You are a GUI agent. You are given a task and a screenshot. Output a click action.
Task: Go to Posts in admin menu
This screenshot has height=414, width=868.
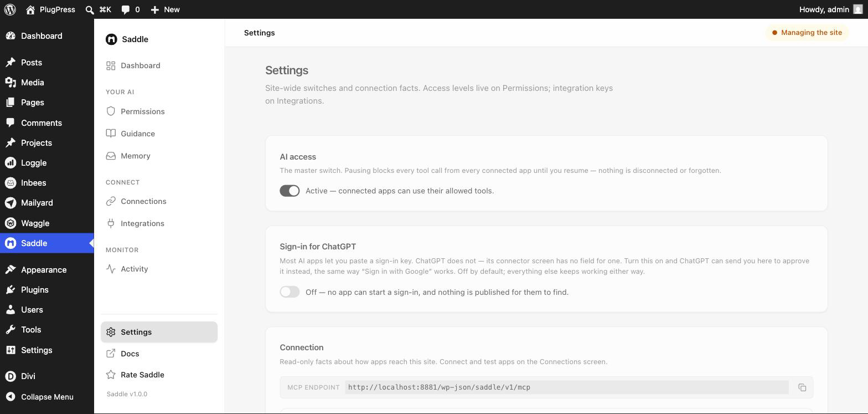(x=47, y=63)
